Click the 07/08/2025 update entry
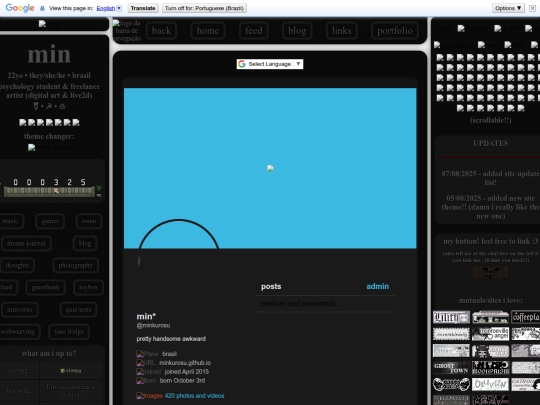The height and width of the screenshot is (405, 540). (490, 178)
